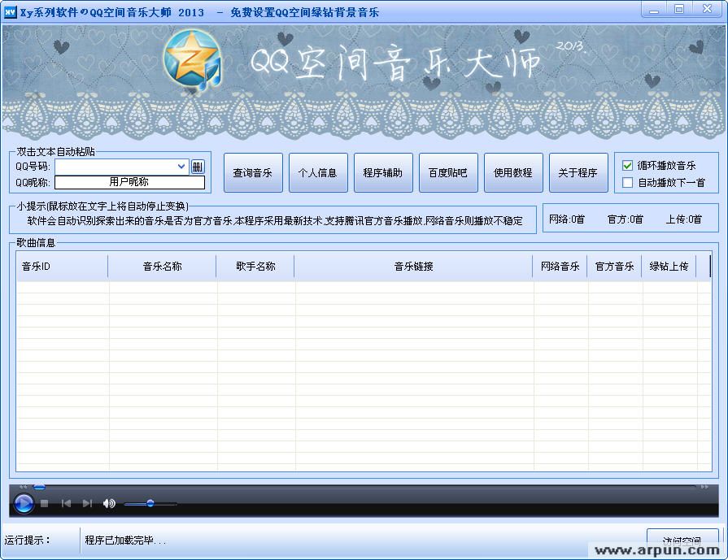728x560 pixels.
Task: Click the 网络音乐 column header
Action: pyautogui.click(x=560, y=267)
